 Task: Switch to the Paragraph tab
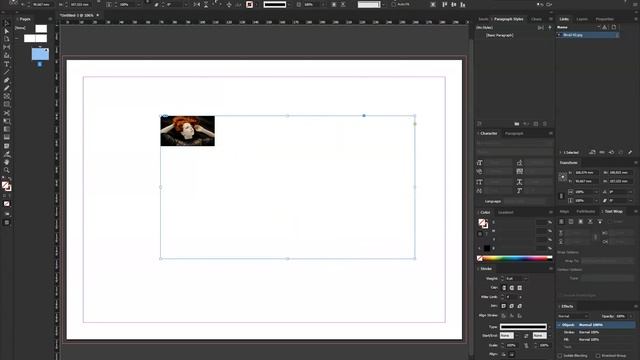[514, 133]
